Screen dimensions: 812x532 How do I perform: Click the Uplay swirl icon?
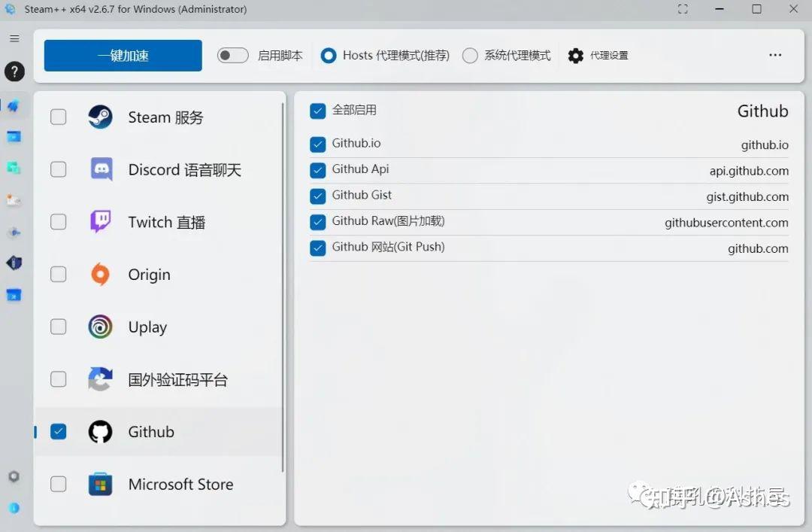pyautogui.click(x=101, y=327)
